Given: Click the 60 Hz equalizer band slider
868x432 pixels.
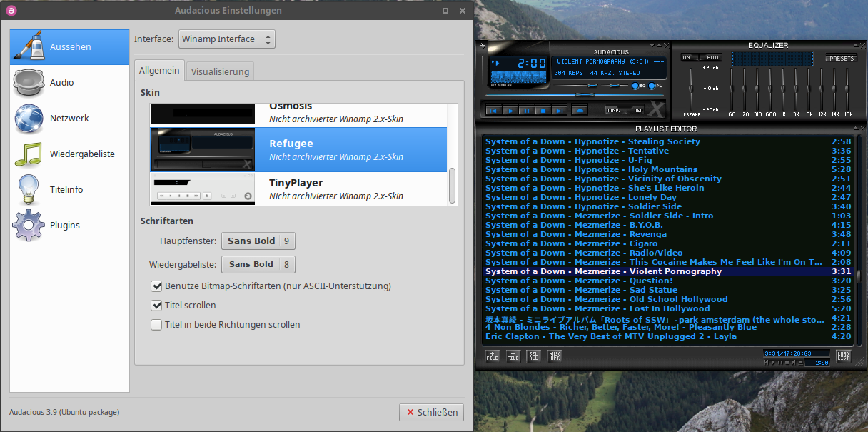Looking at the screenshot, I should (732, 89).
